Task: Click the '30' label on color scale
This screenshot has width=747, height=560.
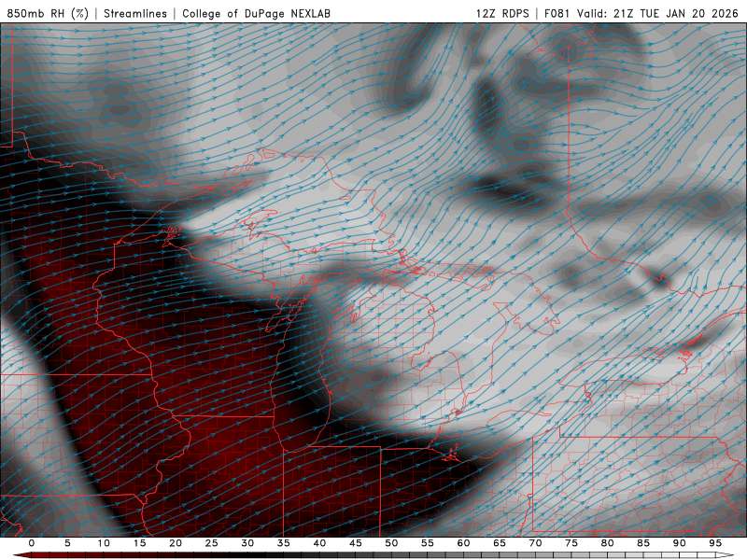Action: click(247, 543)
